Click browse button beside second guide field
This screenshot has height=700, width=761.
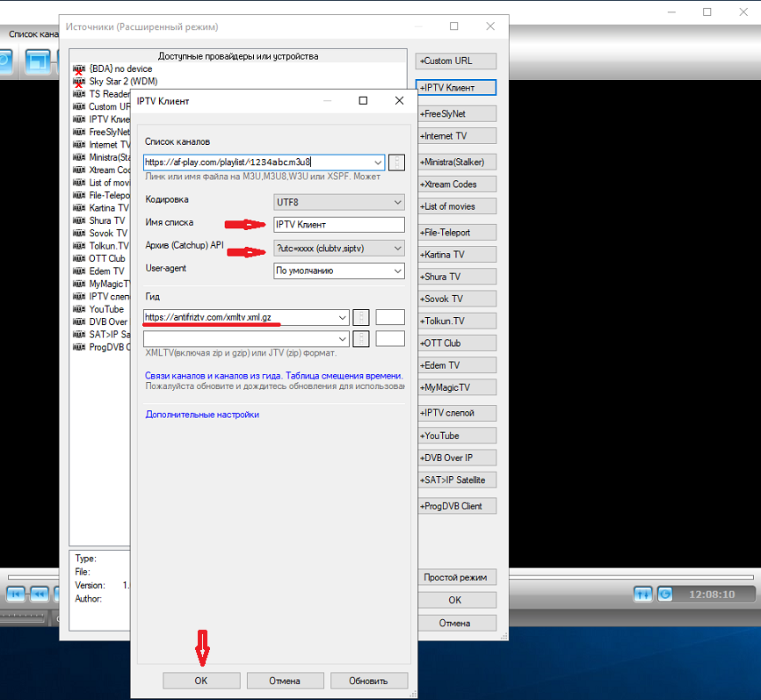point(361,339)
